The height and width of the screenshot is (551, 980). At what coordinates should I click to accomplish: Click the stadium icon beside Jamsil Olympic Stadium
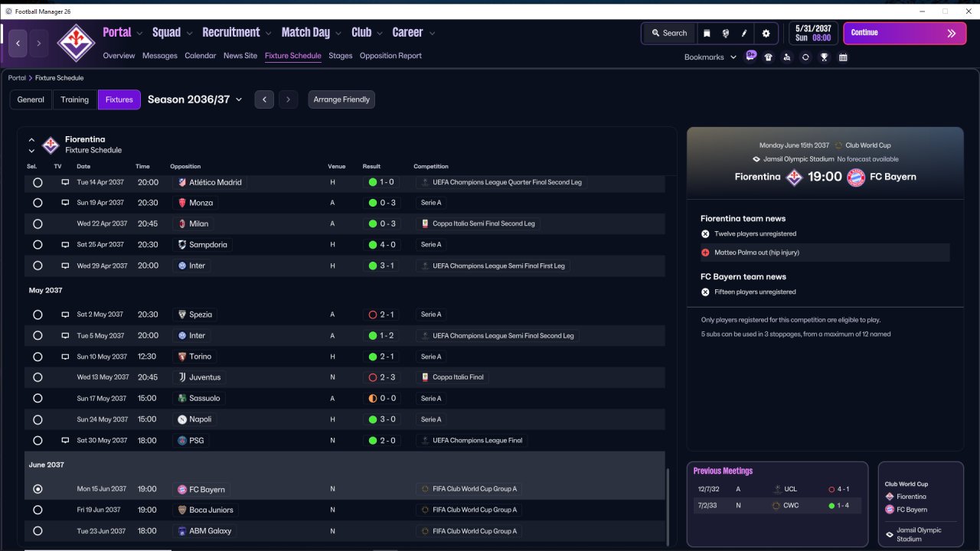pyautogui.click(x=756, y=159)
